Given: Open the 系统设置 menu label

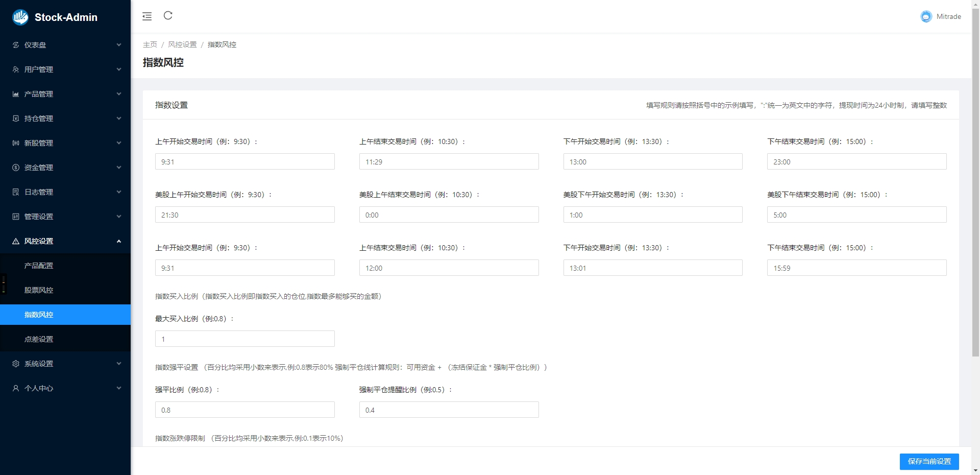Looking at the screenshot, I should point(39,364).
